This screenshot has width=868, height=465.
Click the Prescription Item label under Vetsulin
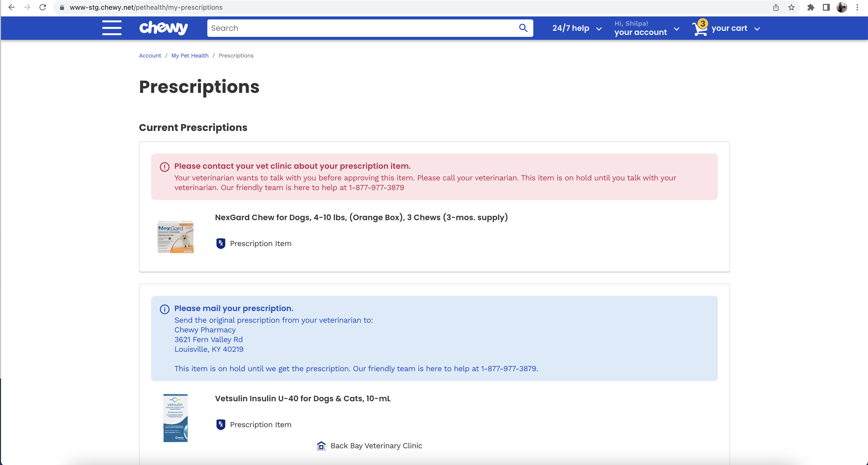[x=261, y=425]
